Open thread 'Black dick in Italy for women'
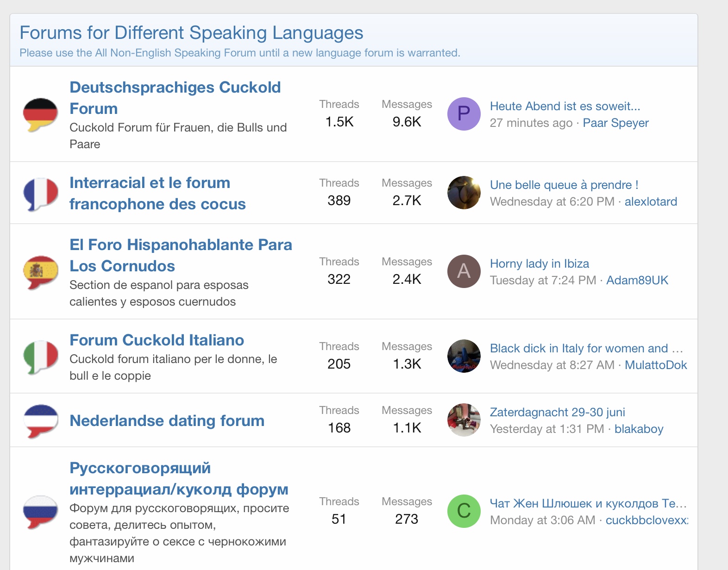Image resolution: width=728 pixels, height=570 pixels. coord(587,348)
